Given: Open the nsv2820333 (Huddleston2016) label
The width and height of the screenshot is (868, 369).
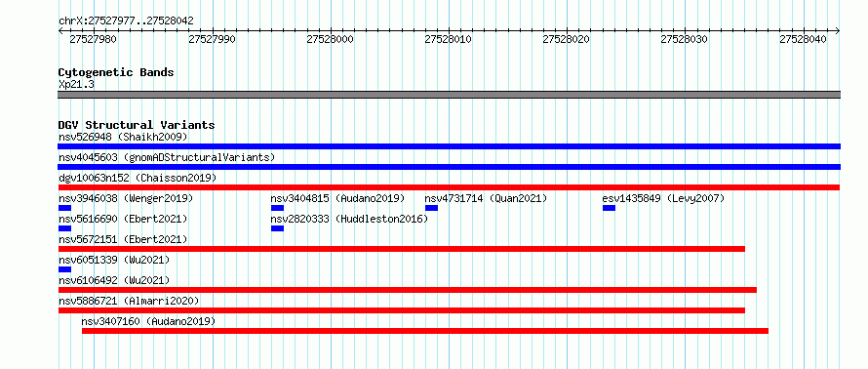Looking at the screenshot, I should click(349, 219).
